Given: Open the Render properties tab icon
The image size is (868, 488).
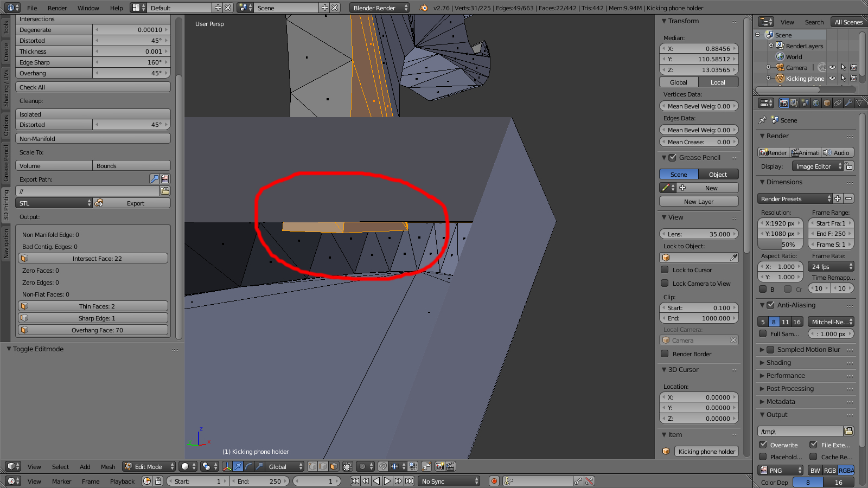Looking at the screenshot, I should click(783, 103).
